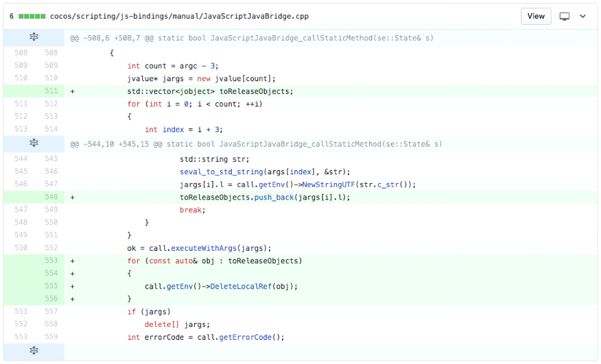Click the std::vector<jobject> toReleaseObjects line
This screenshot has width=601, height=364.
209,91
